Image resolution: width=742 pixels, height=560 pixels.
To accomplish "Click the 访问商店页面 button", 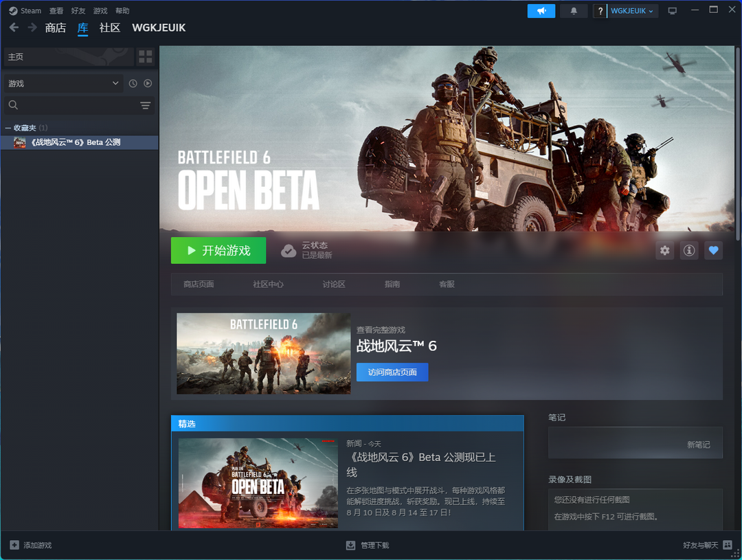I will (x=392, y=372).
